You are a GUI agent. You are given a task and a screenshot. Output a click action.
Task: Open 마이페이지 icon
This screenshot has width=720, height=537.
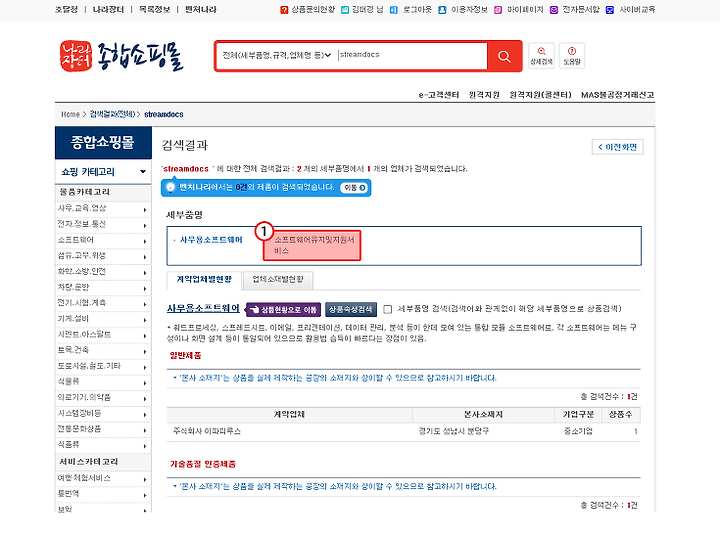click(498, 10)
